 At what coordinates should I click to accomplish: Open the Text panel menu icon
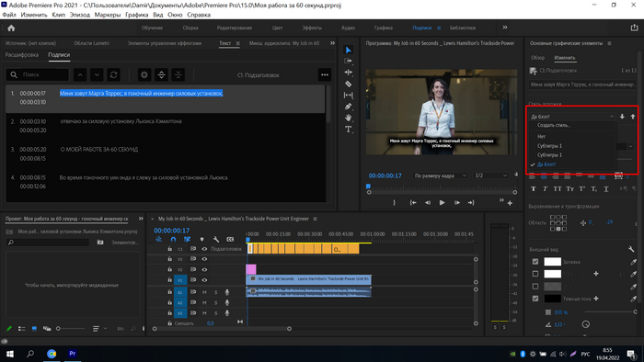pos(237,43)
